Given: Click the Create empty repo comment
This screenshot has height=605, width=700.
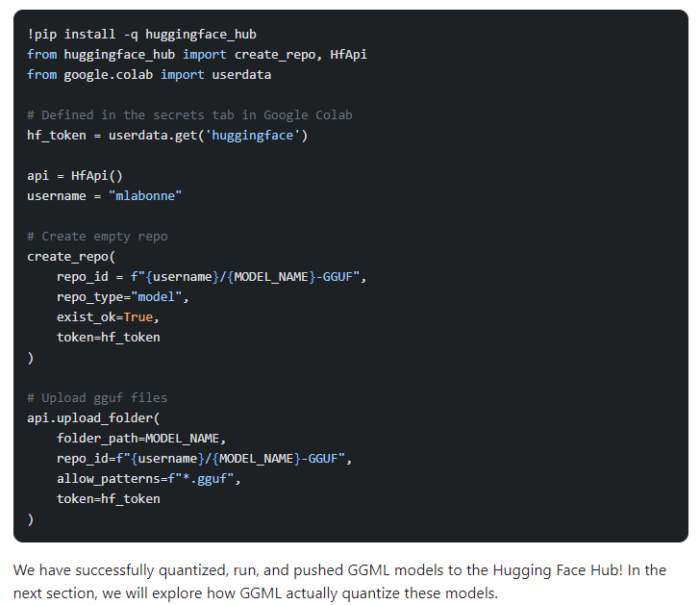Looking at the screenshot, I should coord(97,236).
